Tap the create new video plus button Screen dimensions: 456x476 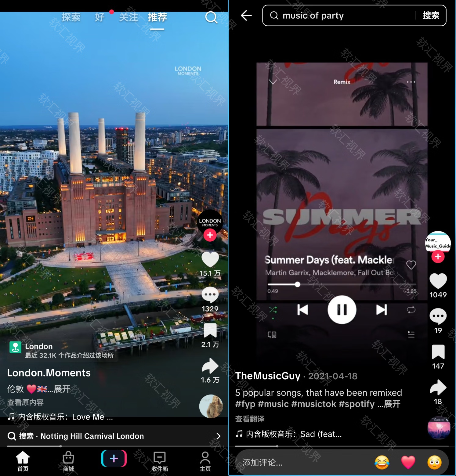point(114,458)
